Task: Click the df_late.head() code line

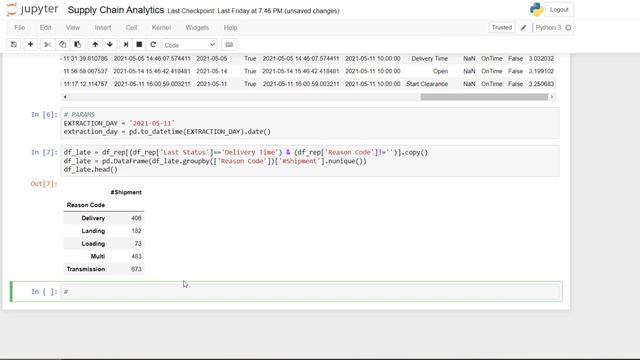Action: point(91,170)
